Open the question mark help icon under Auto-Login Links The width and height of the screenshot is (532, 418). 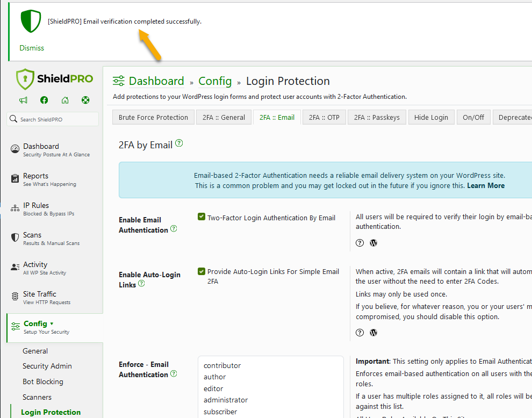[360, 332]
